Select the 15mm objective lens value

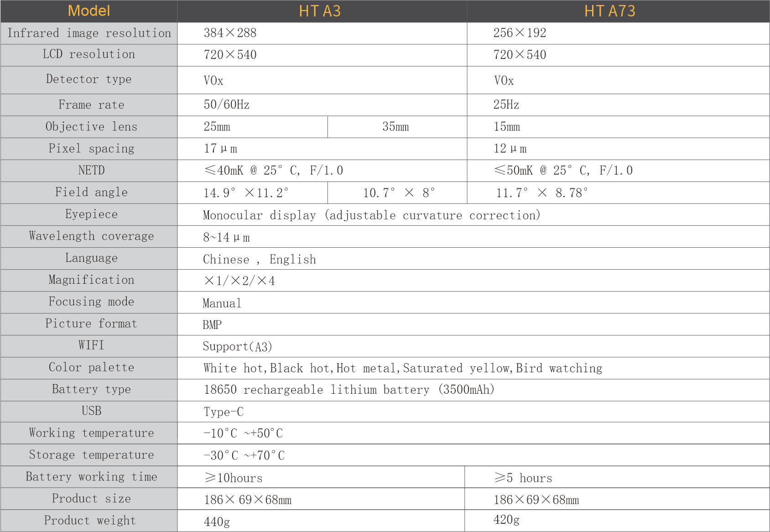(506, 127)
